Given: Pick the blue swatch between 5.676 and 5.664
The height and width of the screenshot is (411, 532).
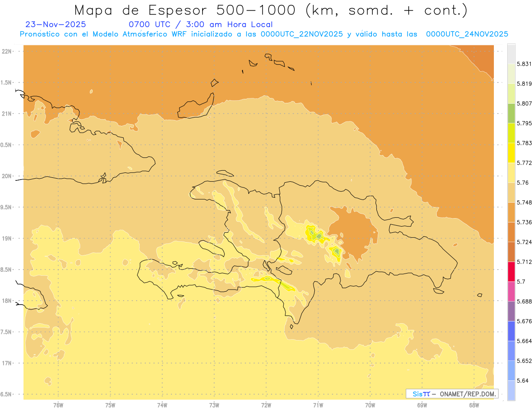Looking at the screenshot, I should (511, 331).
